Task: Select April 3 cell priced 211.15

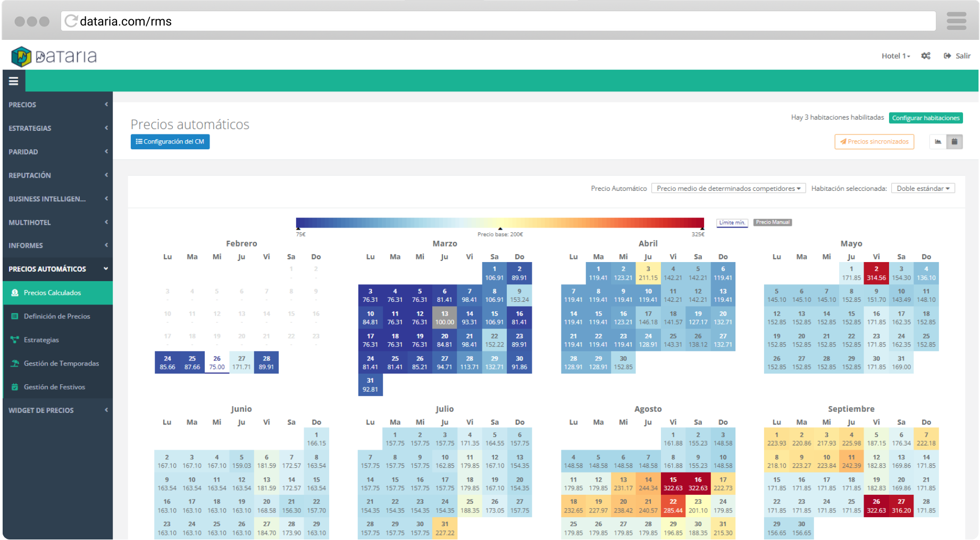Action: point(648,273)
